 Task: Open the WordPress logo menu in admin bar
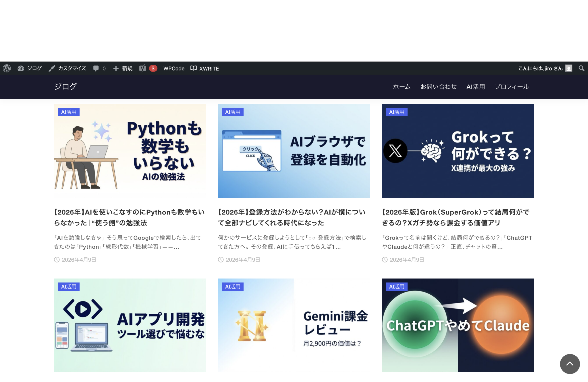tap(7, 68)
